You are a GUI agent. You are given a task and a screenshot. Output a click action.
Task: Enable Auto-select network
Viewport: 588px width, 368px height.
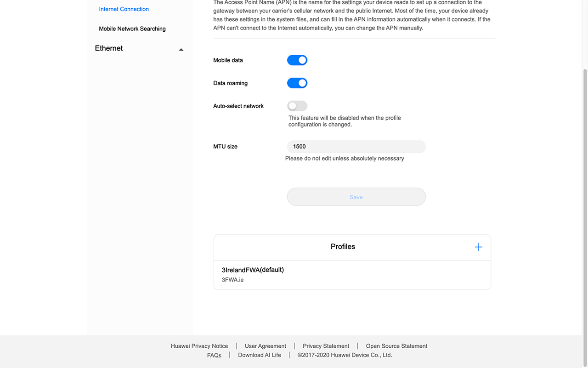pos(297,106)
